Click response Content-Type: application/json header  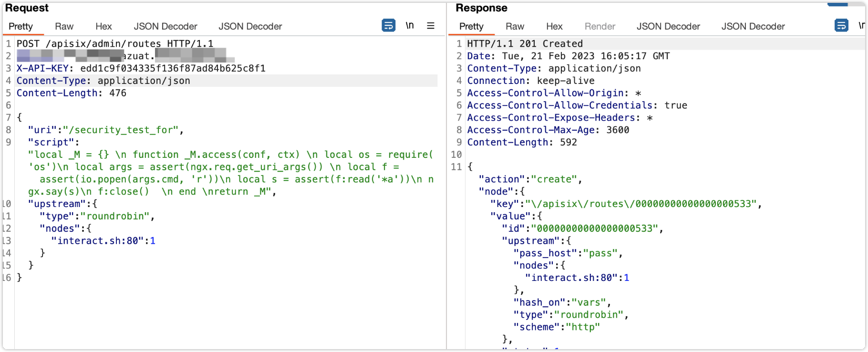click(x=554, y=69)
